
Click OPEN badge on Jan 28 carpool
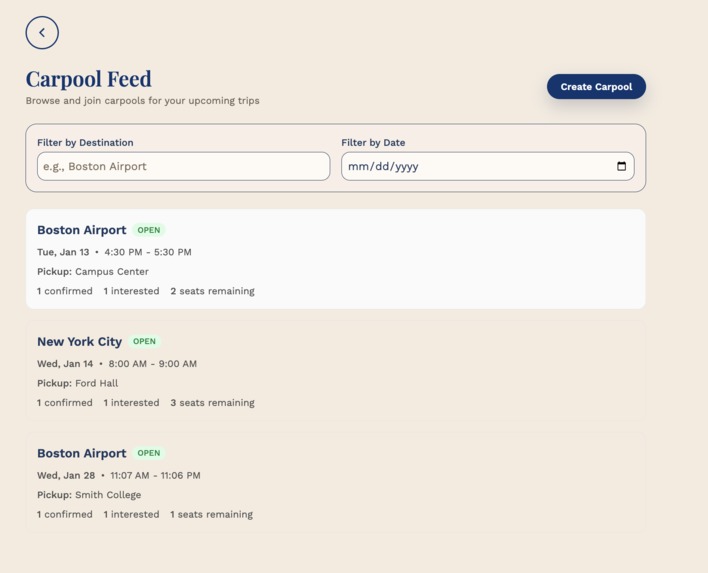149,453
